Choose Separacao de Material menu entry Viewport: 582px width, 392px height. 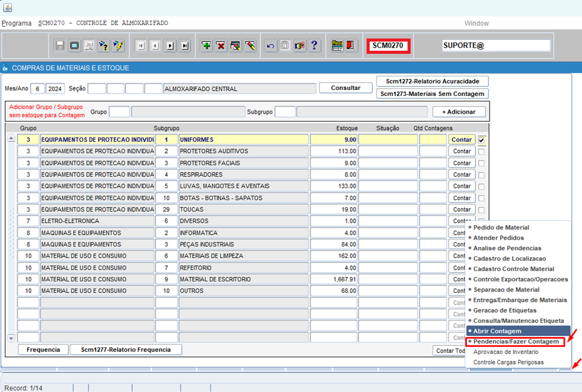pyautogui.click(x=506, y=290)
